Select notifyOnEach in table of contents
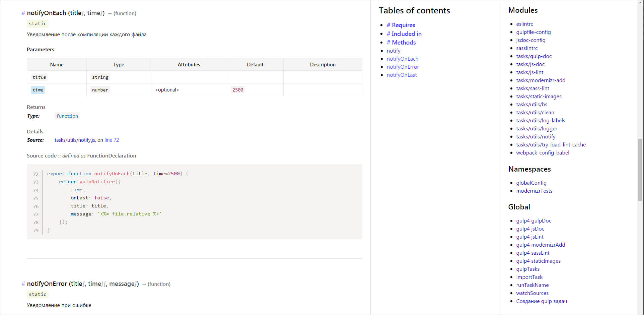The width and height of the screenshot is (644, 315). point(403,59)
